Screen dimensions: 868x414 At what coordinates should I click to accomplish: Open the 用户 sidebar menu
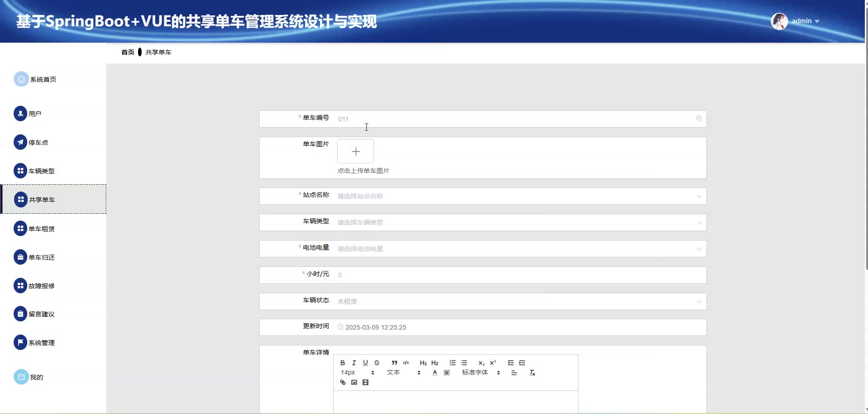tap(53, 113)
